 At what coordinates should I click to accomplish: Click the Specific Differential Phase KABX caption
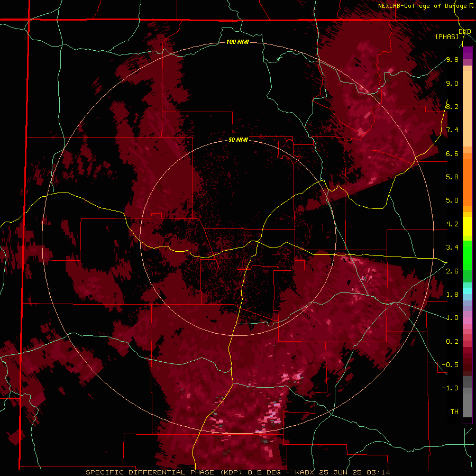click(x=237, y=472)
